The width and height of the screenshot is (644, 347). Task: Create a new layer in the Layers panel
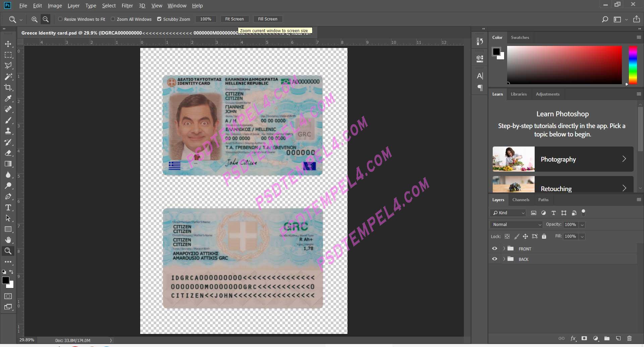click(618, 339)
